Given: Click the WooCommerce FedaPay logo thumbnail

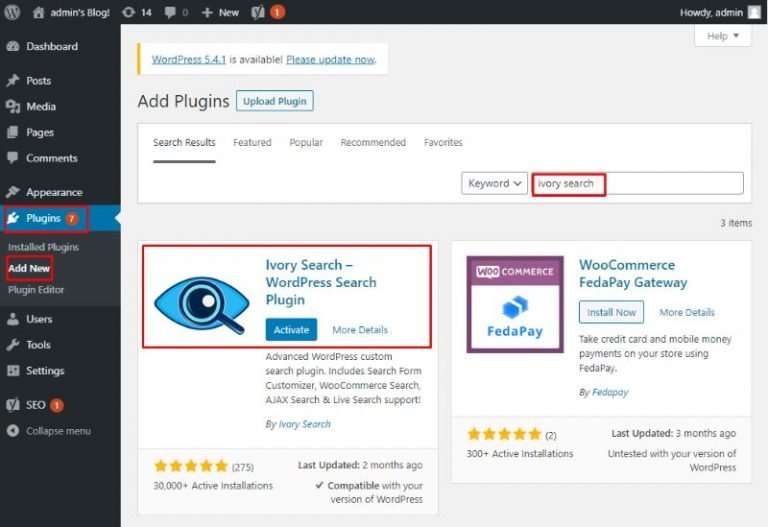Looking at the screenshot, I should click(x=515, y=304).
